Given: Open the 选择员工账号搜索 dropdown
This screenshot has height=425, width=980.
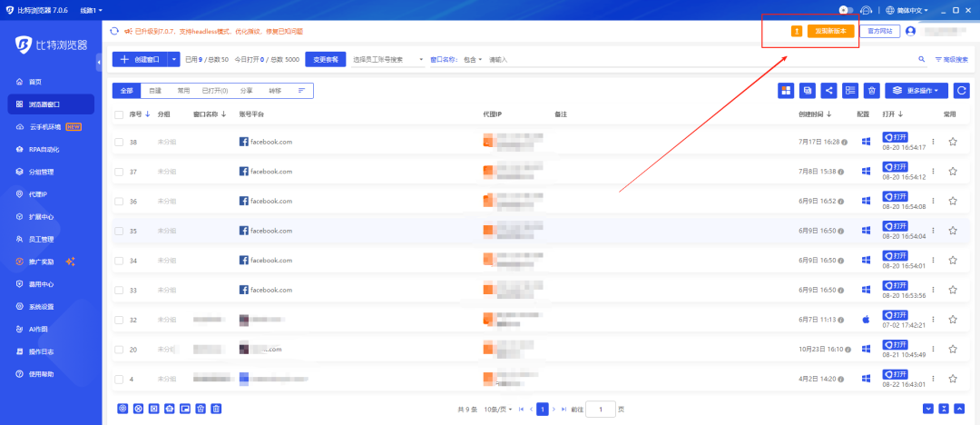Looking at the screenshot, I should [387, 59].
